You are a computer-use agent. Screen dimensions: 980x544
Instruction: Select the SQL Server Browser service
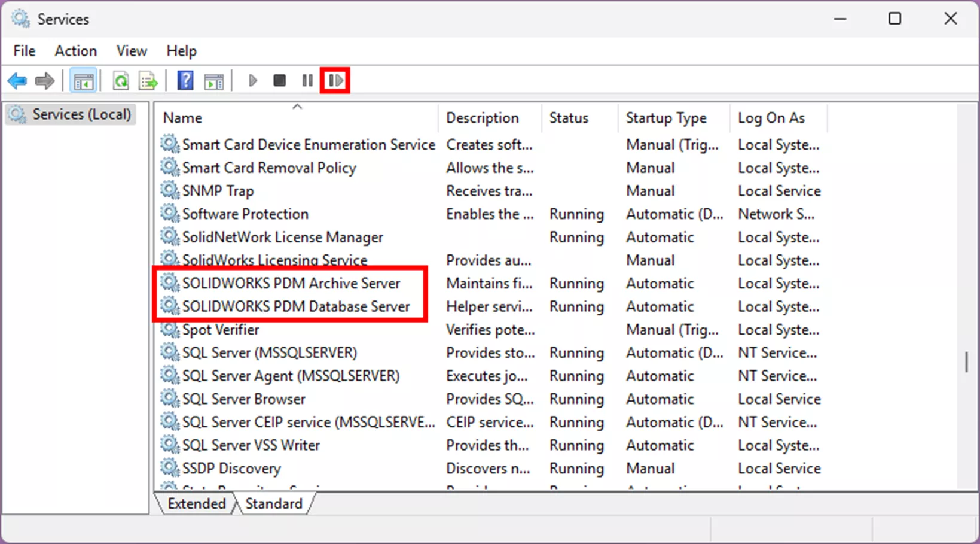[x=490, y=399]
